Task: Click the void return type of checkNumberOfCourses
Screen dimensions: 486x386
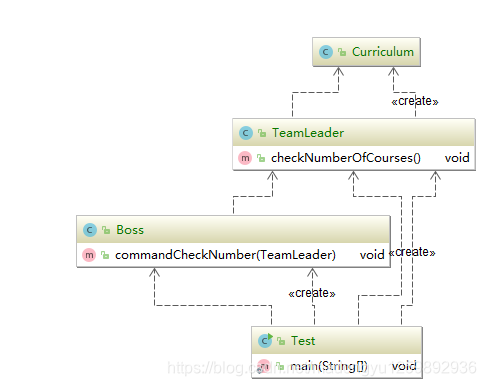Action: [x=457, y=158]
